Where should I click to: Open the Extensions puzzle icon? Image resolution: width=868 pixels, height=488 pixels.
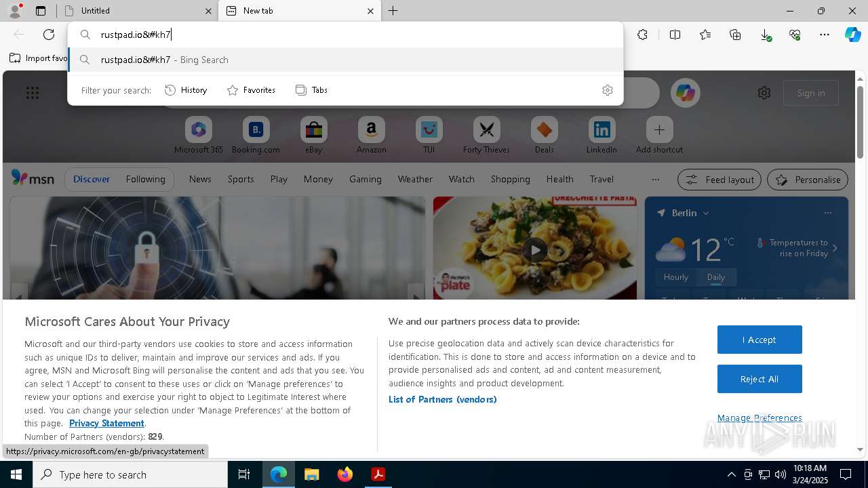point(643,35)
